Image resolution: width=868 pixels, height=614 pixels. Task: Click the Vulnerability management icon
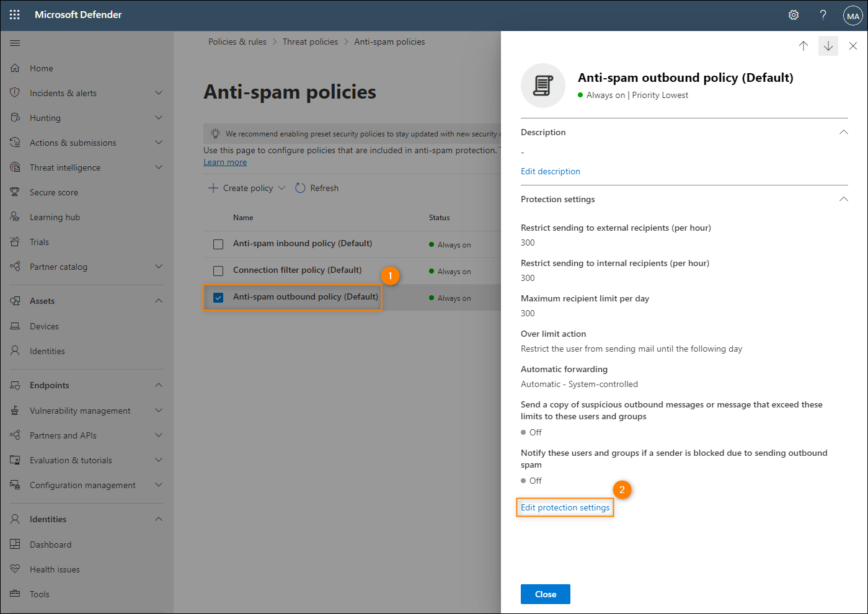(x=15, y=411)
